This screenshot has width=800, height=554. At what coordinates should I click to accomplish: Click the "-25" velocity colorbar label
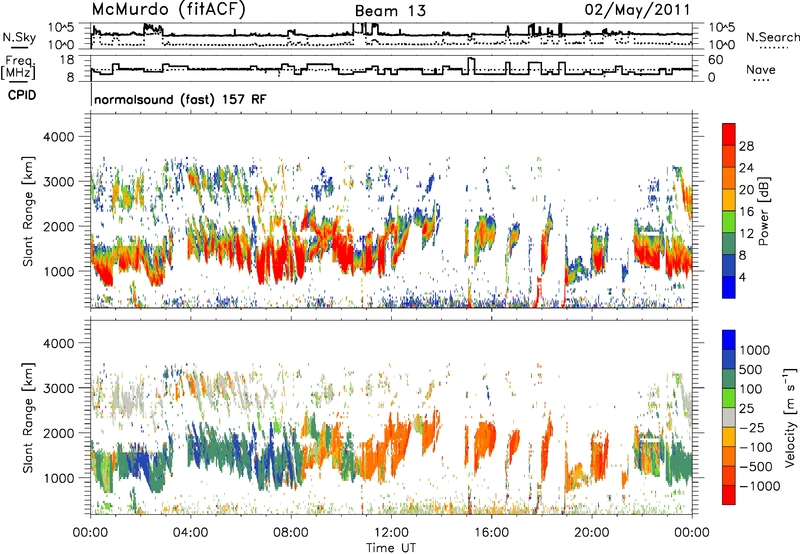752,428
